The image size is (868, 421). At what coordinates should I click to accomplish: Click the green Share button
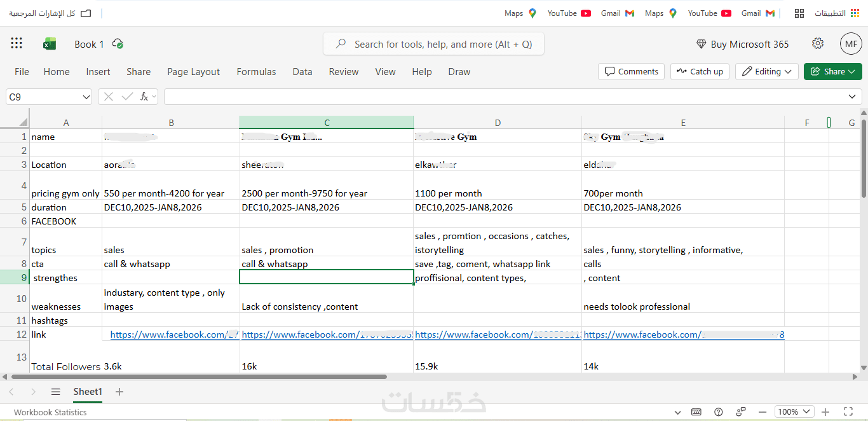tap(833, 71)
